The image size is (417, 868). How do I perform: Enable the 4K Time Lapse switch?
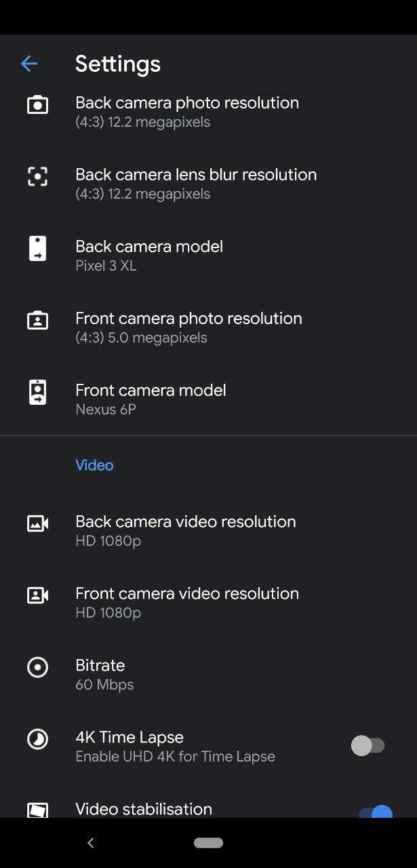pyautogui.click(x=368, y=746)
